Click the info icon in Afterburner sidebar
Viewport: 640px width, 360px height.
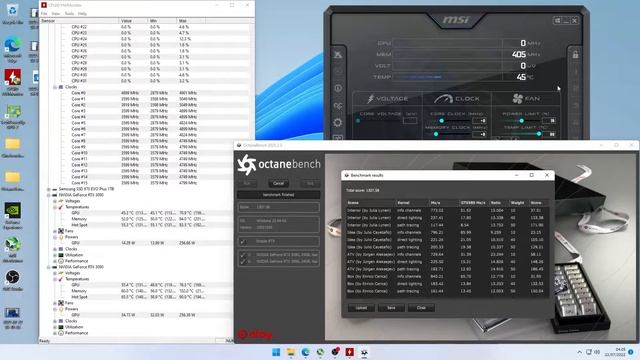[338, 88]
